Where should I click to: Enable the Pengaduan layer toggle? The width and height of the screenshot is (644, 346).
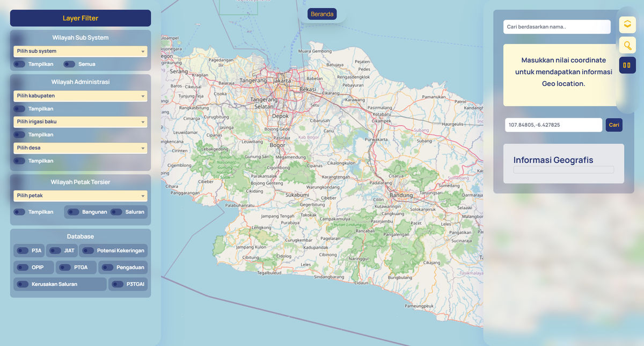pos(107,268)
